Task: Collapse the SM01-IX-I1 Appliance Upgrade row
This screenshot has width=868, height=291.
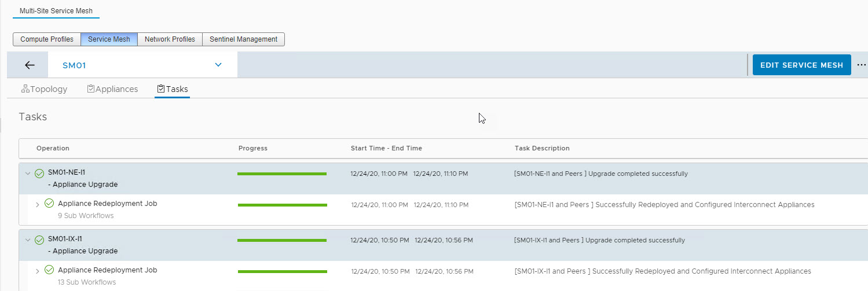Action: [x=27, y=240]
